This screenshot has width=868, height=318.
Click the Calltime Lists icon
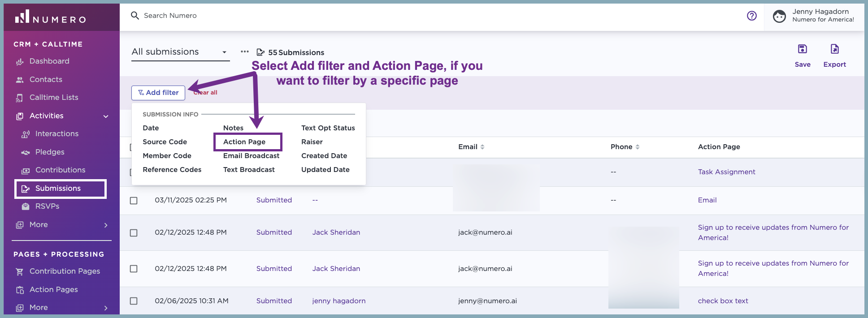click(x=20, y=98)
